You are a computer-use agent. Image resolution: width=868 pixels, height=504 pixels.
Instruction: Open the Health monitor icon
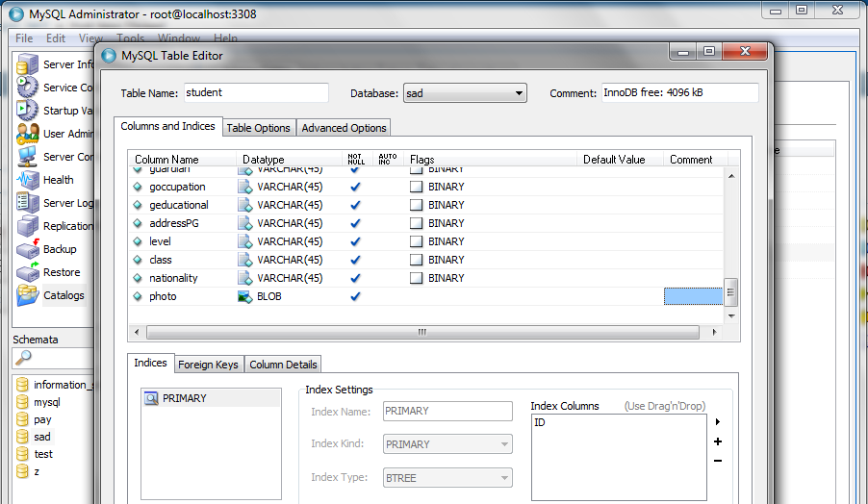27,180
